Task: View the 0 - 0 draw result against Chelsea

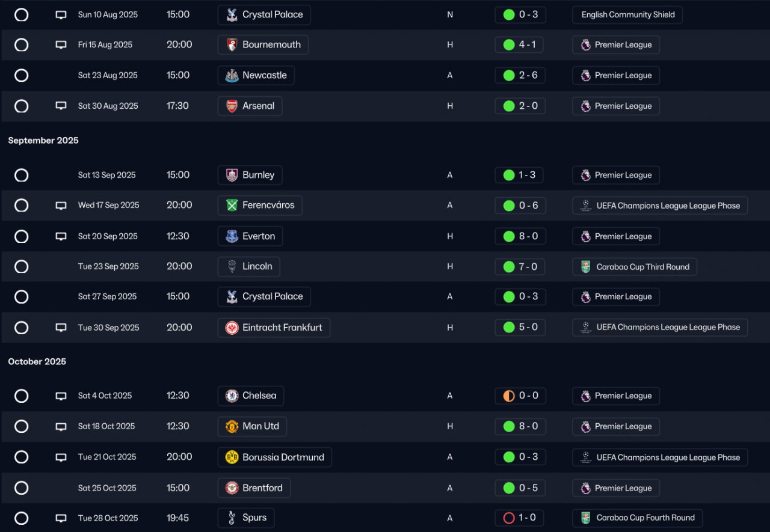Action: (520, 396)
